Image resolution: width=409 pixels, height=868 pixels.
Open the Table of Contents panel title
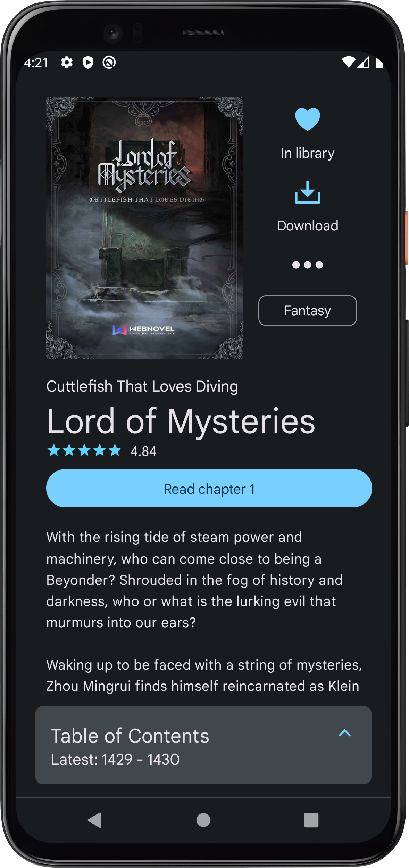pyautogui.click(x=130, y=736)
